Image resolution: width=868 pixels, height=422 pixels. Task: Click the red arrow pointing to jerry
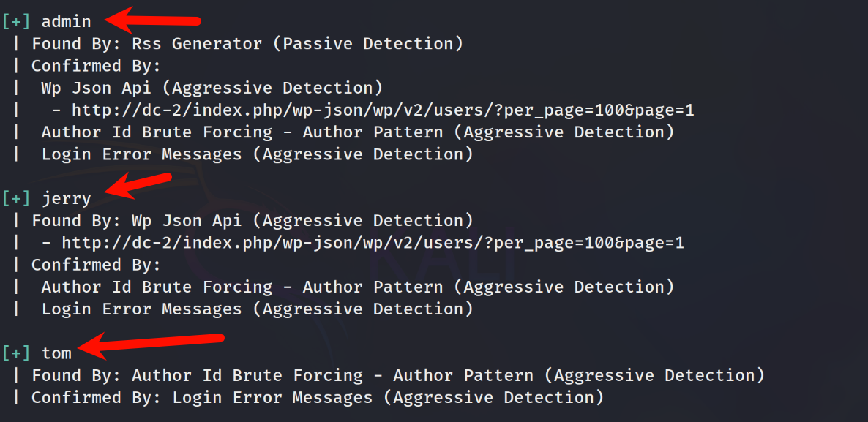pyautogui.click(x=138, y=185)
